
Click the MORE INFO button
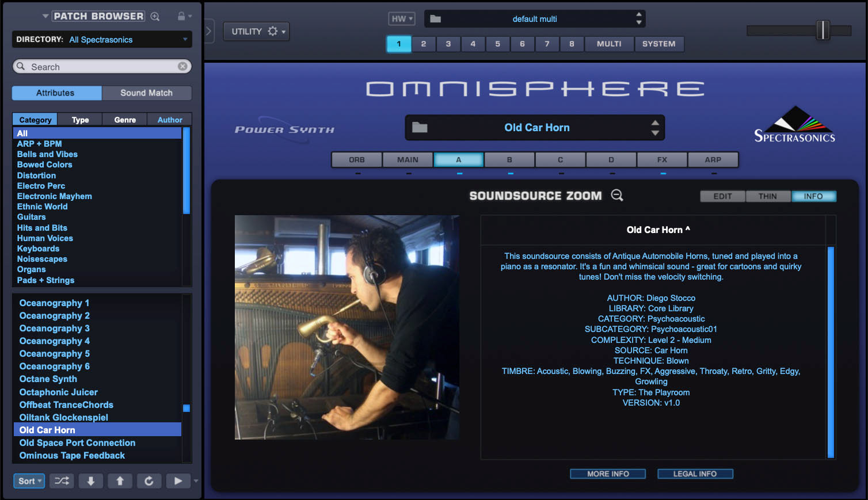point(608,474)
